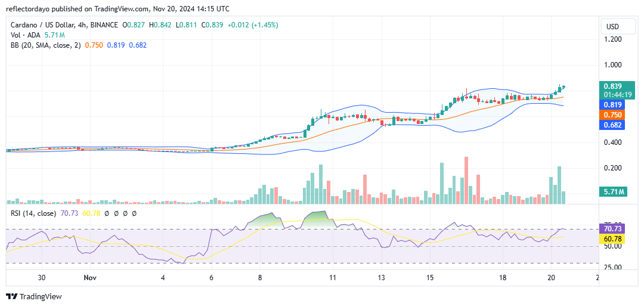Screen dimensions: 644x307
Task: Click the 13 date on time axis
Action: (381, 278)
